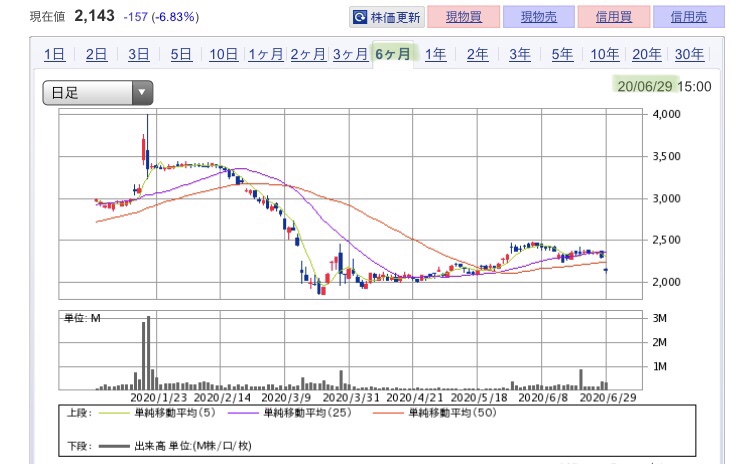The width and height of the screenshot is (731, 464).
Task: Select the 2年 period tab
Action: point(478,55)
